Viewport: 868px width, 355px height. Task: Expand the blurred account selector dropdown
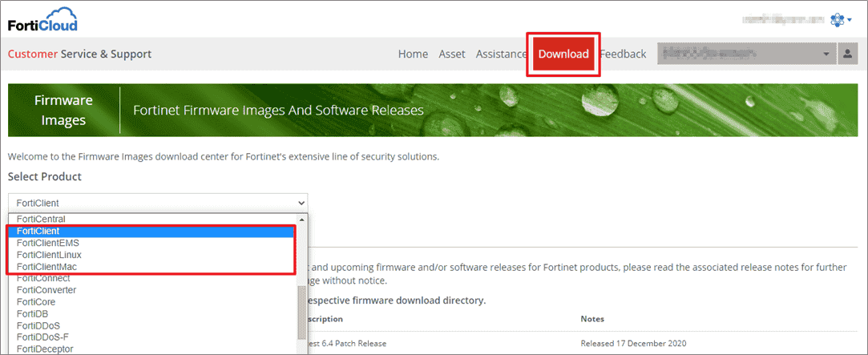[746, 54]
